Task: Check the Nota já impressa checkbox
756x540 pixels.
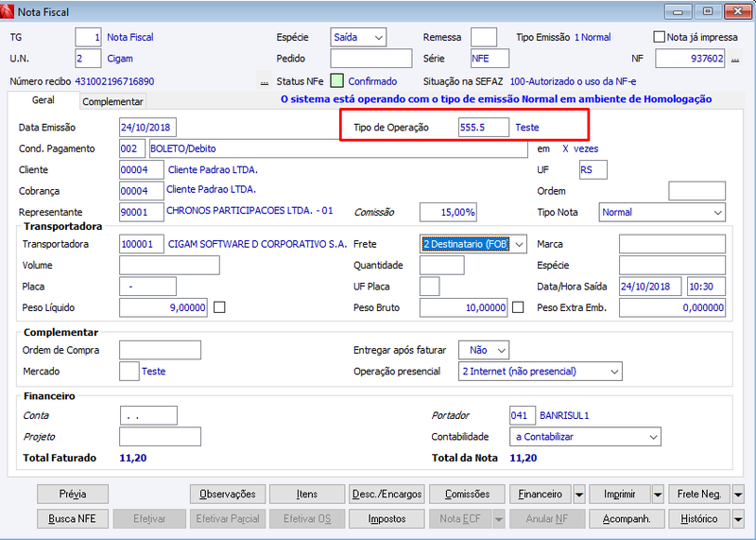Action: coord(659,37)
